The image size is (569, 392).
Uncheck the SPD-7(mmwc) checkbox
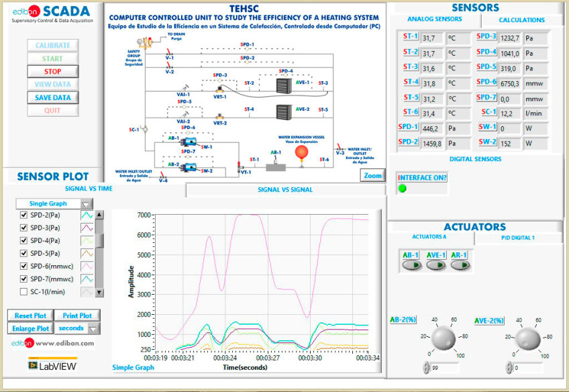[x=24, y=279]
